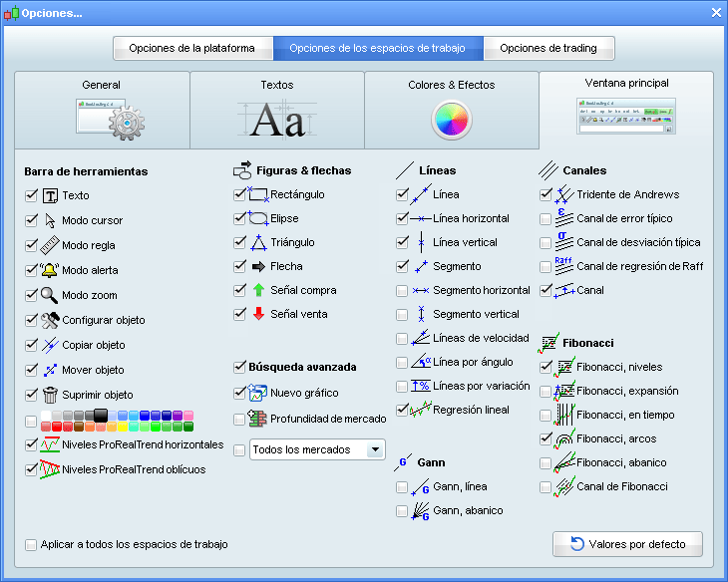This screenshot has height=582, width=728.
Task: Toggle the Búsqueda avanzada checkbox
Action: [239, 367]
